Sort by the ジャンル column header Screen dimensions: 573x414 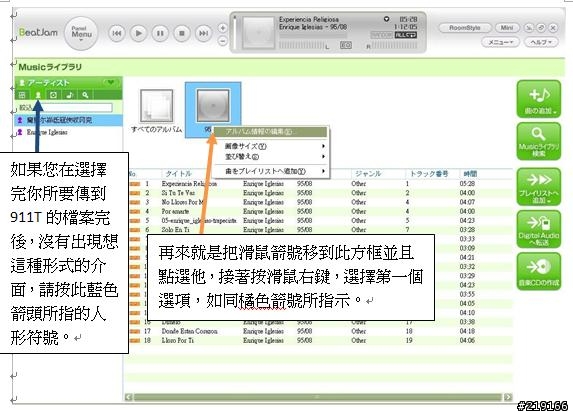pos(368,174)
